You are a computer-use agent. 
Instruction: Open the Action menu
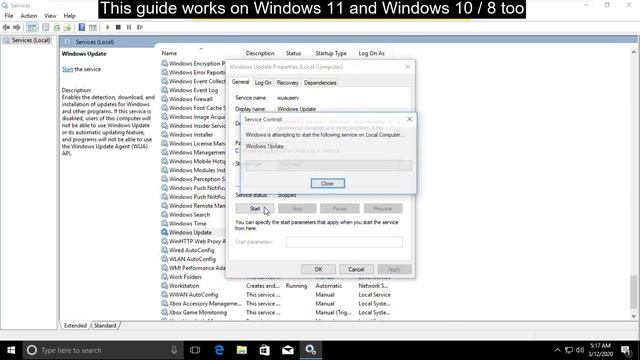coord(29,16)
